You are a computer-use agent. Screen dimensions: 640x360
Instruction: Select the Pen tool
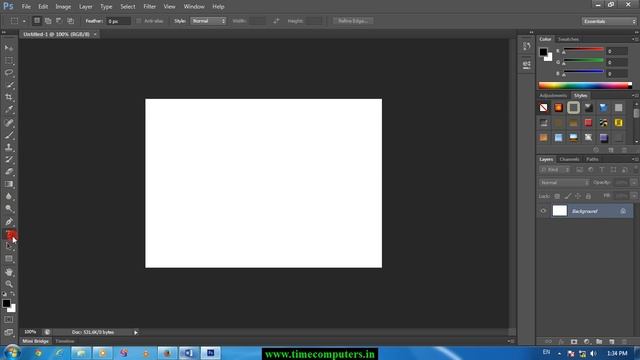point(9,222)
